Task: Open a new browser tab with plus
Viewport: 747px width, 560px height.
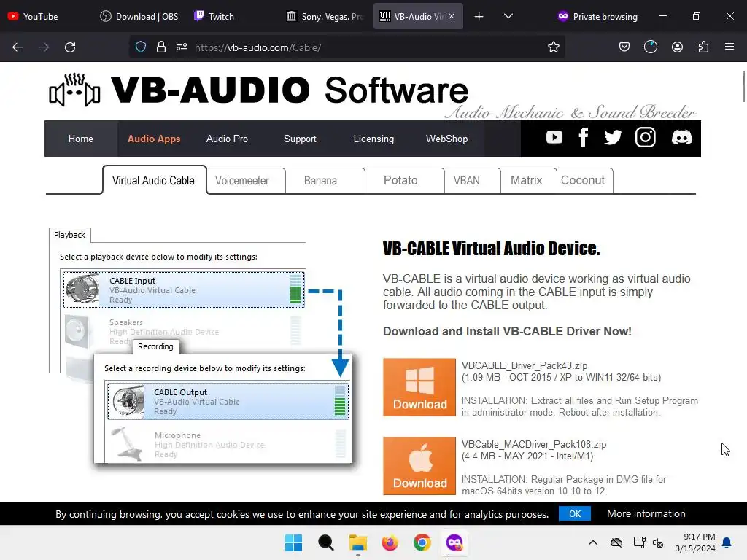Action: 479,17
